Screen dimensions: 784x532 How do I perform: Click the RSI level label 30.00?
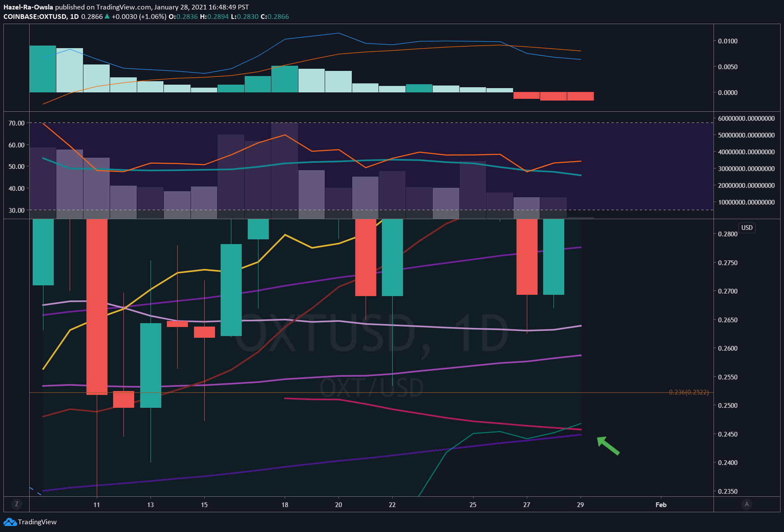(16, 210)
